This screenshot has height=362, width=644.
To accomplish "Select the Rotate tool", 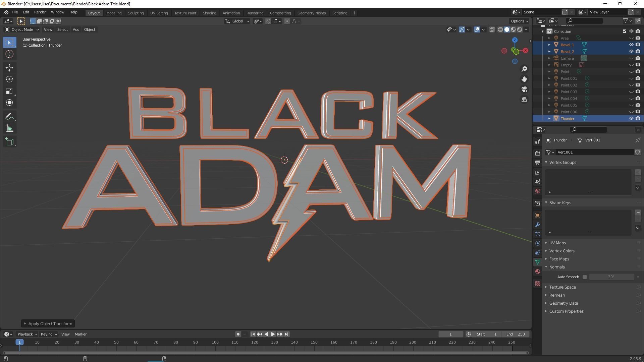I will (x=9, y=79).
